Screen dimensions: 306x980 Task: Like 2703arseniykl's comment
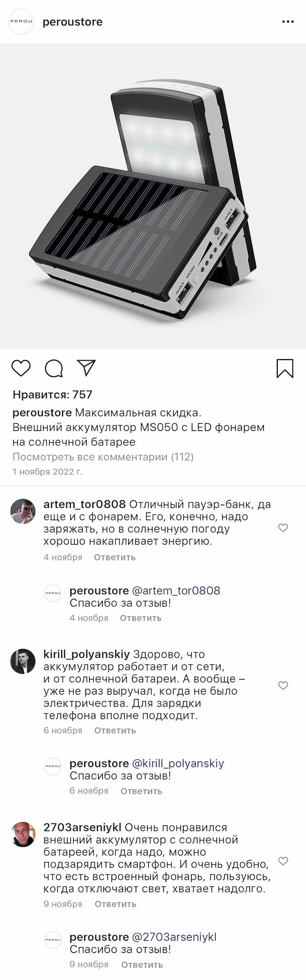[283, 861]
